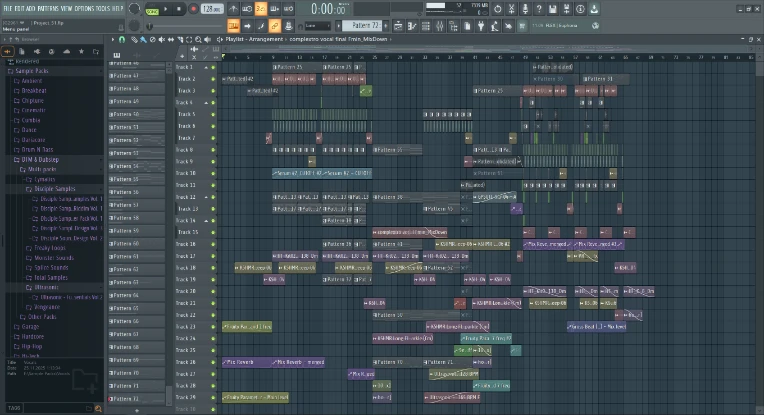Click the Save project floppy disk icon
The image size is (764, 415).
(x=553, y=9)
